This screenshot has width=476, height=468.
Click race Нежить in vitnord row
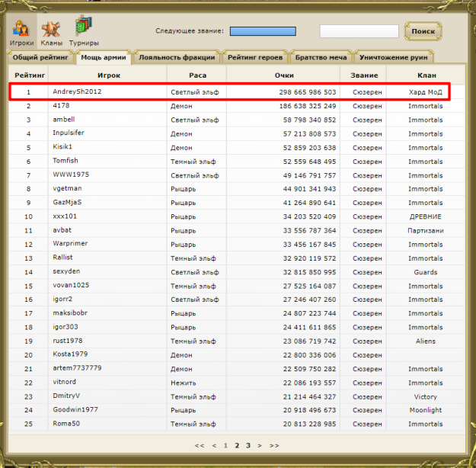pyautogui.click(x=183, y=383)
